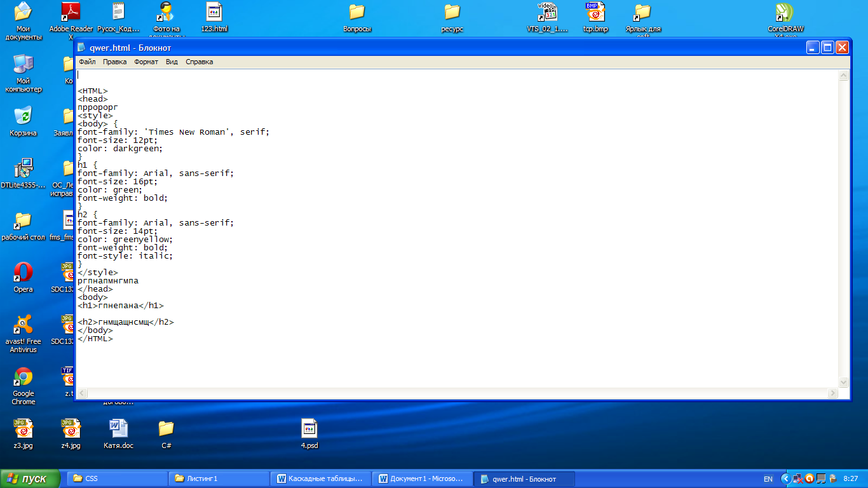The height and width of the screenshot is (488, 868).
Task: Select the Мой компьютер icon
Action: point(24,73)
